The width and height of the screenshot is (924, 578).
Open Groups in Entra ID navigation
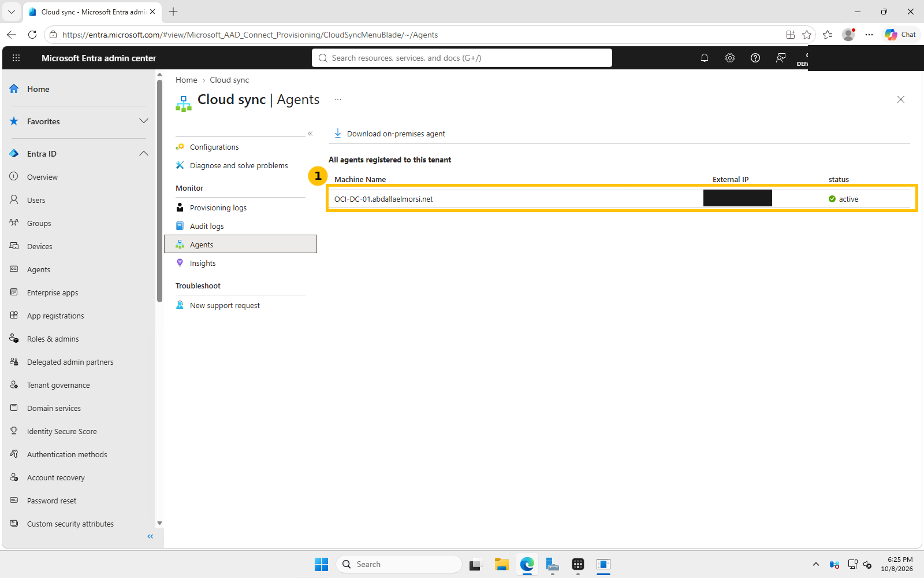click(x=39, y=223)
